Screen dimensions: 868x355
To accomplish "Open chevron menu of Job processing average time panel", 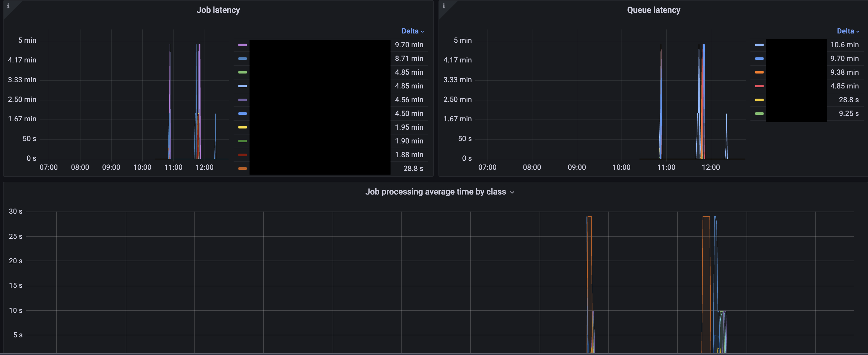I will [x=512, y=192].
